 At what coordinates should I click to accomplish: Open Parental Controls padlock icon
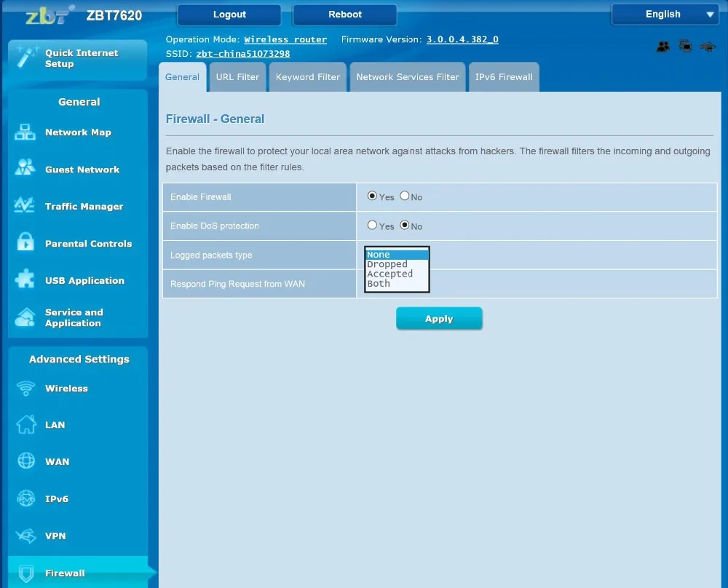[x=25, y=242]
